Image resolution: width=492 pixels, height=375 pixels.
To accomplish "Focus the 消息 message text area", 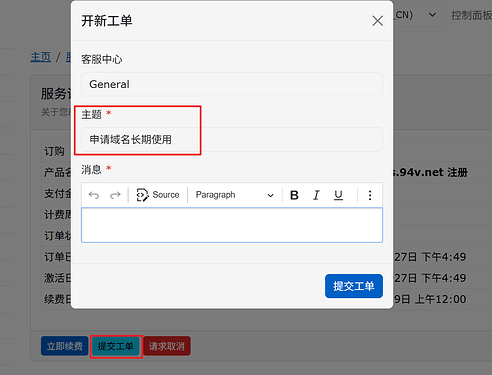I will (232, 225).
